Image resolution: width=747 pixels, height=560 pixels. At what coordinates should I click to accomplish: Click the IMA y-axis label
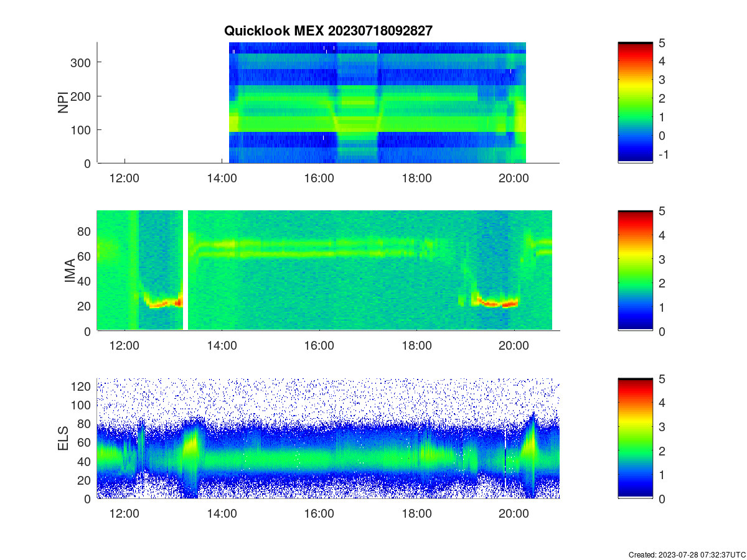coord(70,271)
